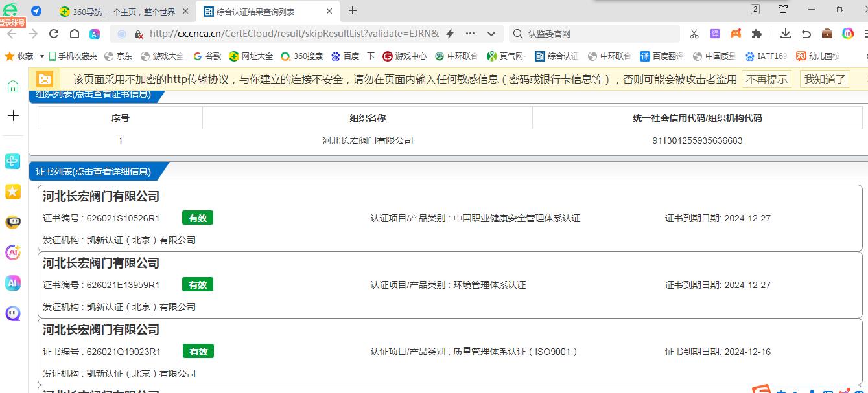Open 游戏中心 bookmark
Screen dimensions: 868x393
tap(405, 56)
